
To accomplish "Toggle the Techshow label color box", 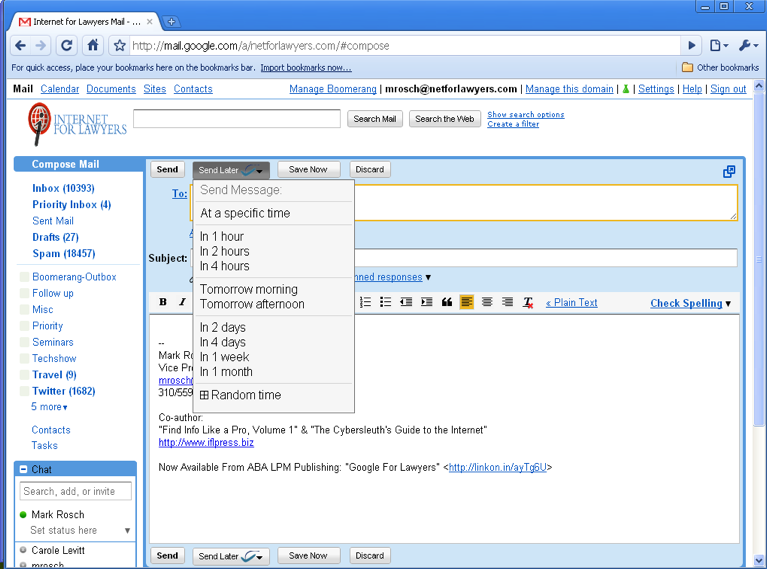I will click(24, 358).
